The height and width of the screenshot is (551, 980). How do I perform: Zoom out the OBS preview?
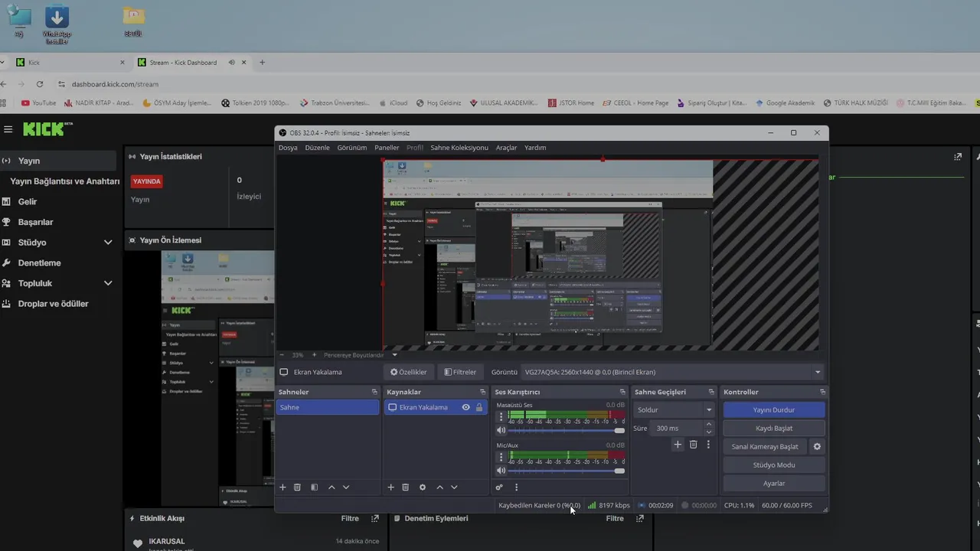282,355
